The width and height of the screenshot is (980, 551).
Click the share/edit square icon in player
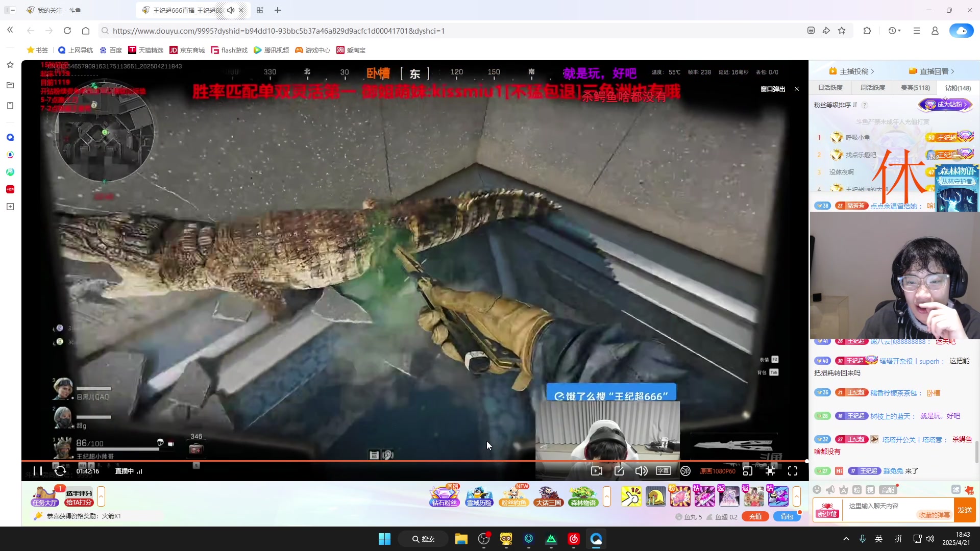(619, 471)
